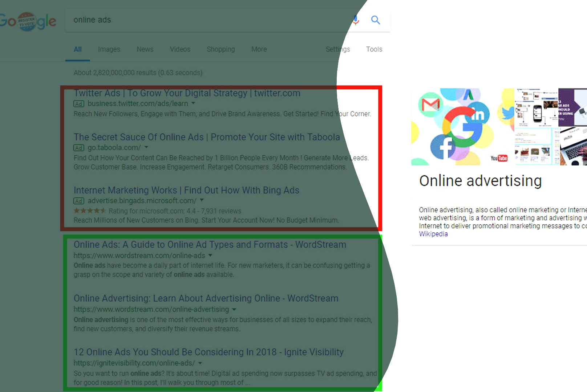The image size is (587, 392).
Task: Expand arrow beside wordstream.com/online-advertising URL
Action: click(x=234, y=310)
